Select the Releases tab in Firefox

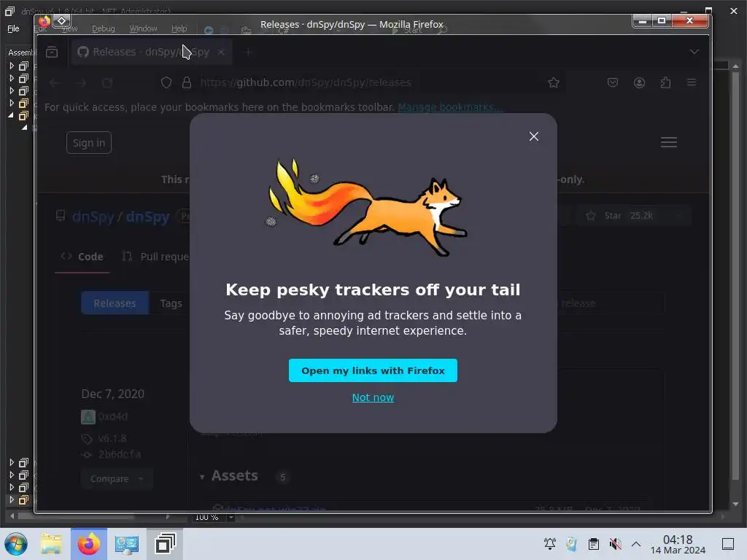click(150, 52)
